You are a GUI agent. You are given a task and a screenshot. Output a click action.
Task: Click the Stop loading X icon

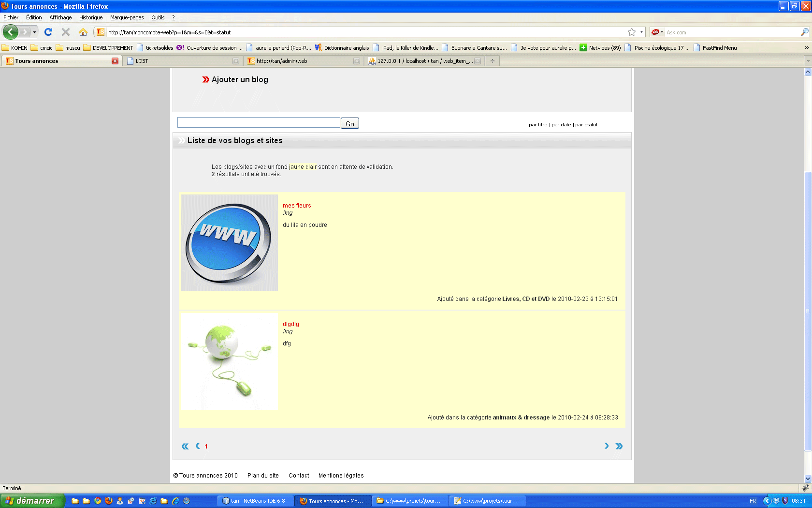click(x=66, y=32)
